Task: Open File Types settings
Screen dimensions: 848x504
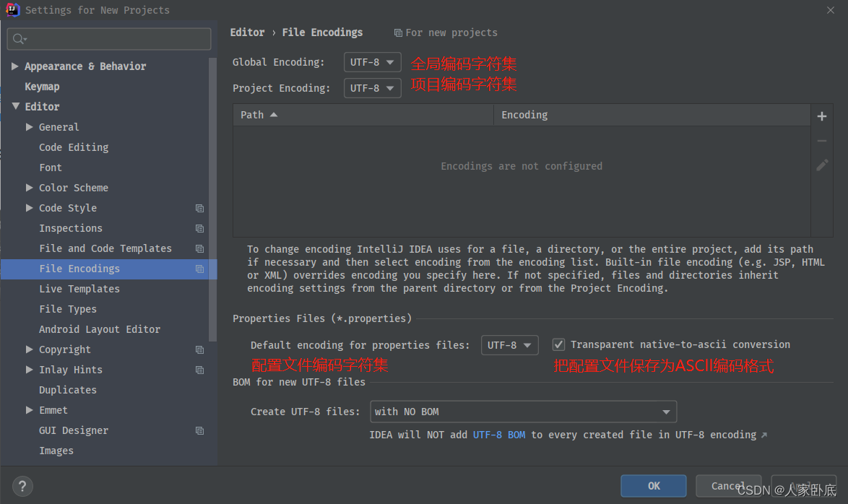Action: point(68,309)
